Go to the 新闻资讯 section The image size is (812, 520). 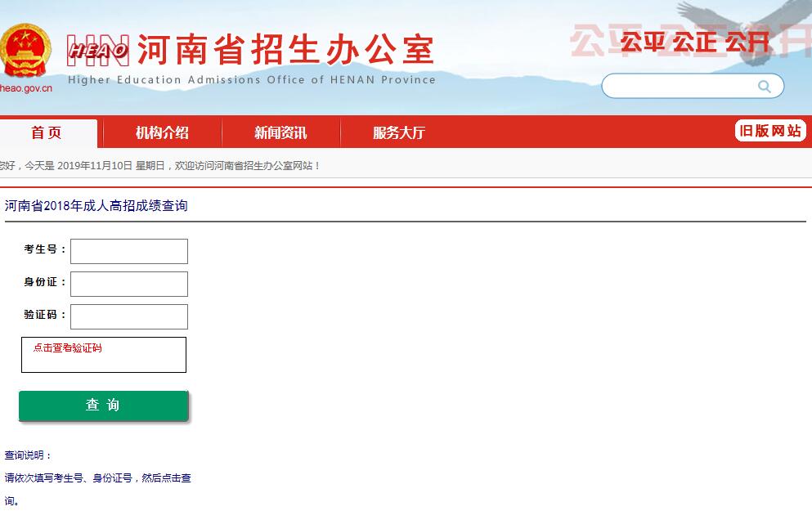[280, 133]
